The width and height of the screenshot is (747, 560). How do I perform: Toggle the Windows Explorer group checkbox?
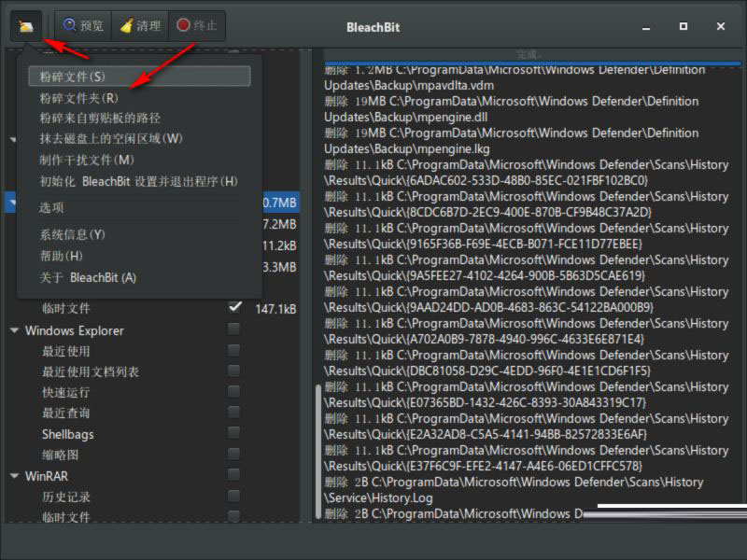tap(234, 329)
